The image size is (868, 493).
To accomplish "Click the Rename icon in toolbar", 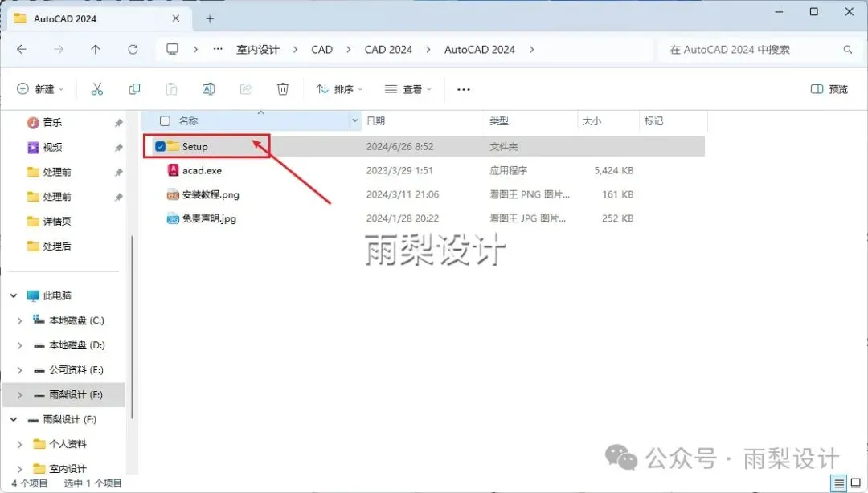I will [209, 89].
